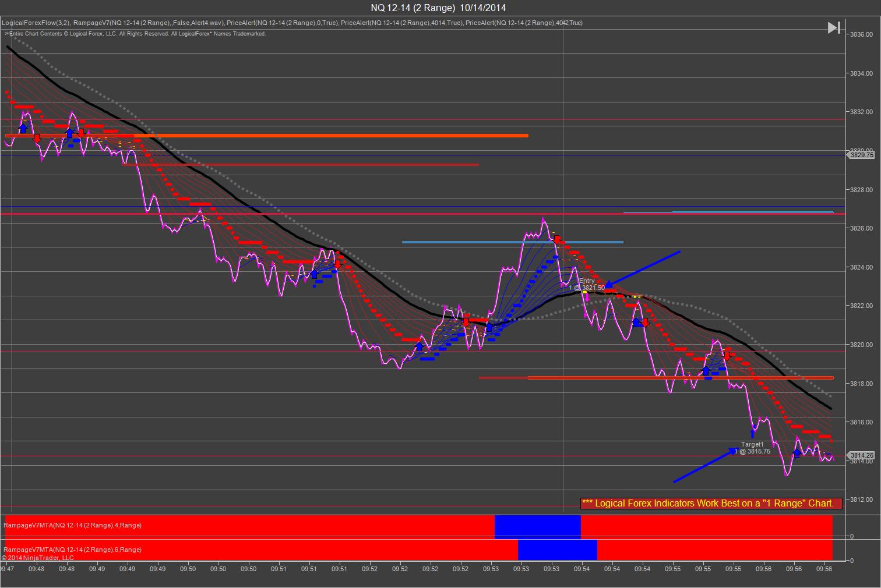Click the 3824.00 price axis label
881x588 pixels.
click(x=861, y=267)
